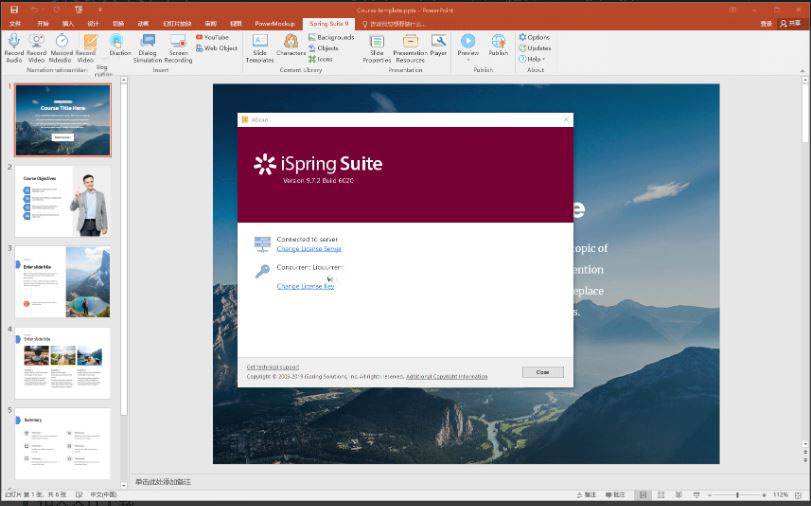The image size is (811, 506).
Task: Click the zoom in plus button
Action: click(764, 495)
